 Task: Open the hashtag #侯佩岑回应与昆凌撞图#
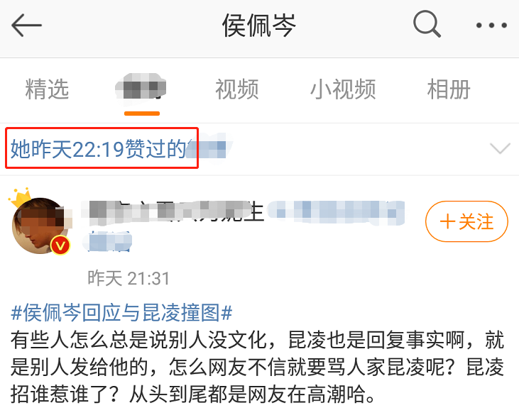click(x=121, y=313)
